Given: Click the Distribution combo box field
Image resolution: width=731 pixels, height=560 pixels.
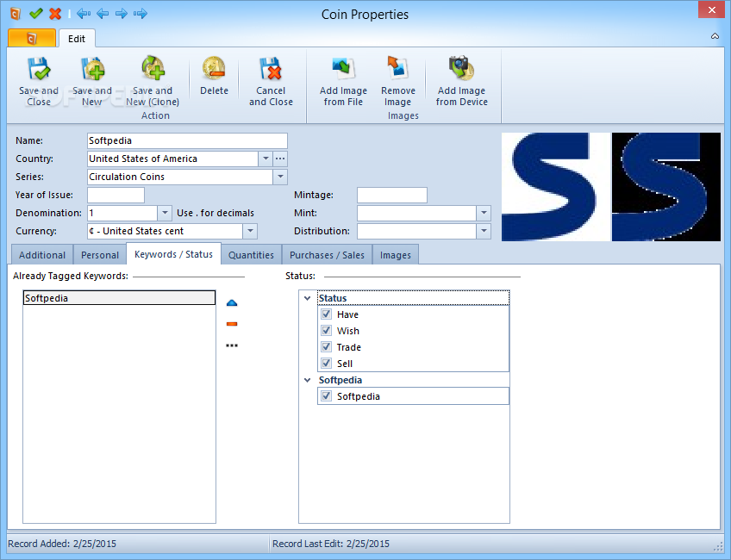Looking at the screenshot, I should (416, 231).
